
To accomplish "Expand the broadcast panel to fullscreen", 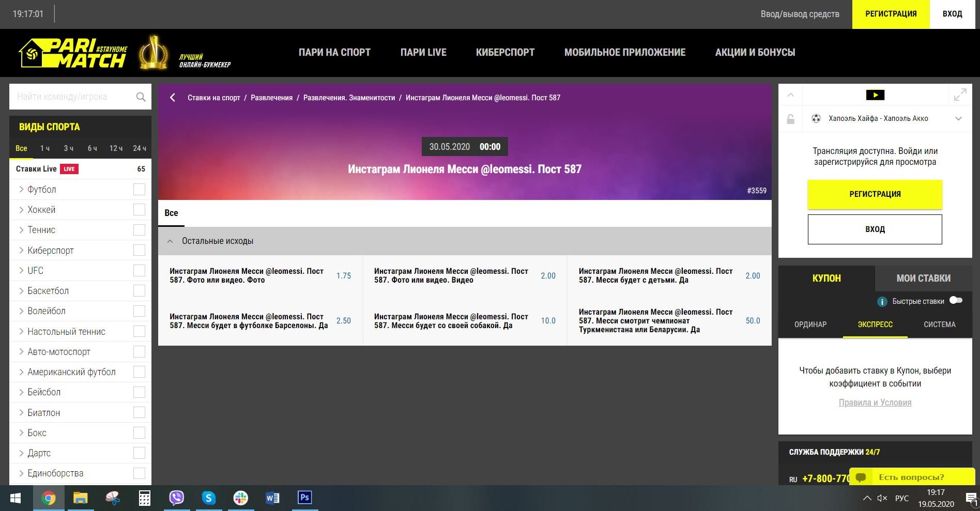I will click(960, 95).
